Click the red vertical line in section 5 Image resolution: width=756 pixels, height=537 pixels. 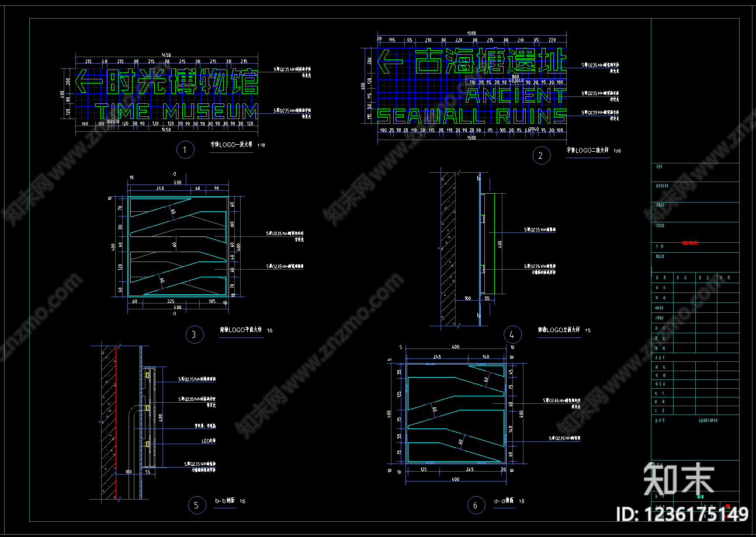(x=116, y=423)
